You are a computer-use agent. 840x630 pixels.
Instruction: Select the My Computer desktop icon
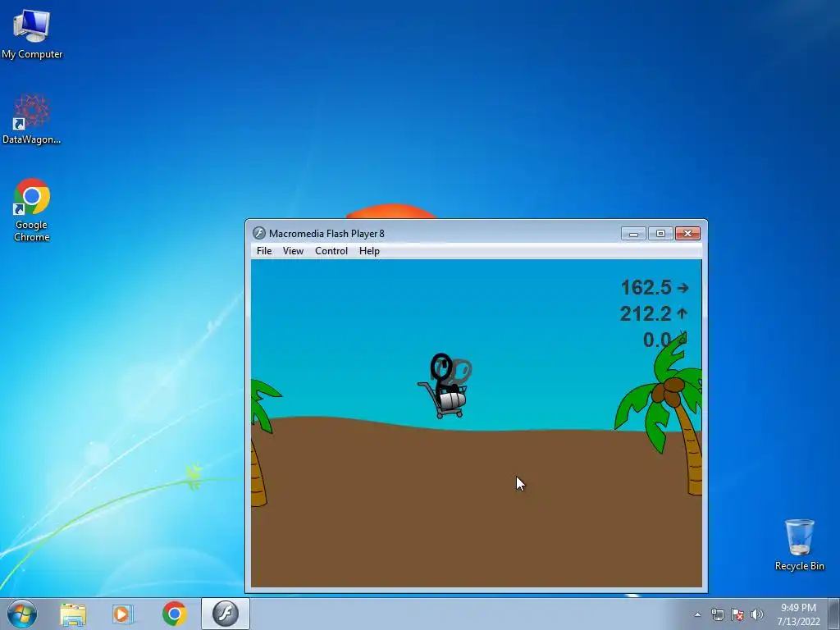(x=32, y=34)
